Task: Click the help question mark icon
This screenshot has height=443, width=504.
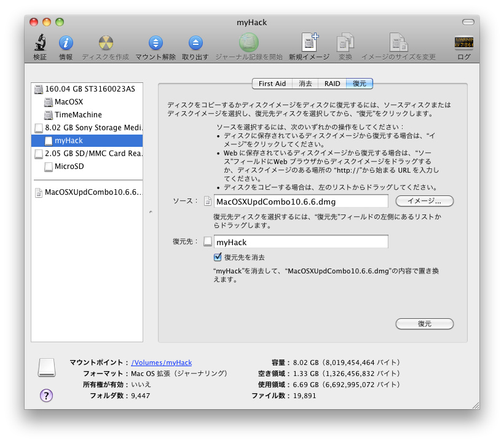Action: click(x=46, y=396)
